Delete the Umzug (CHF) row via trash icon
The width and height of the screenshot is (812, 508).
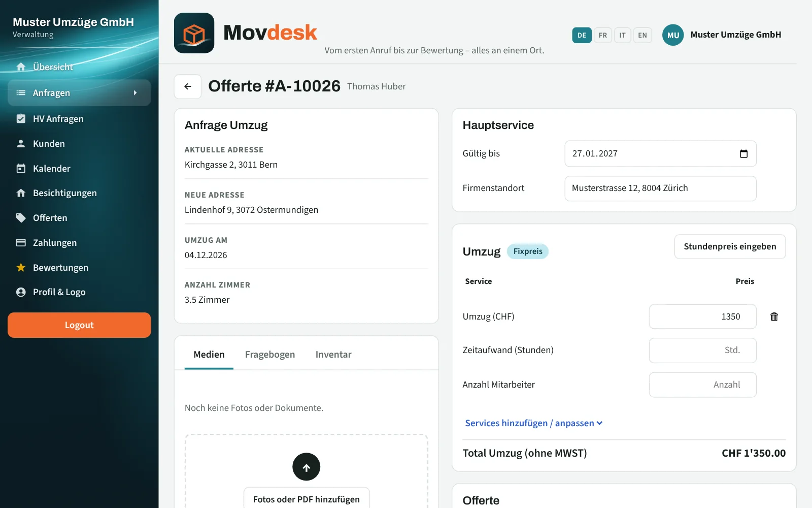pyautogui.click(x=774, y=316)
